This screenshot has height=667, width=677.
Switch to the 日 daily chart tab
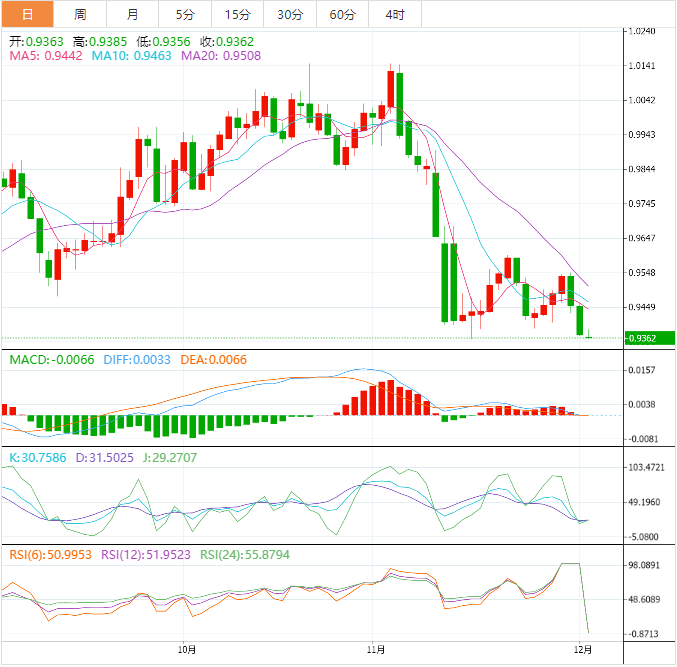(x=27, y=14)
